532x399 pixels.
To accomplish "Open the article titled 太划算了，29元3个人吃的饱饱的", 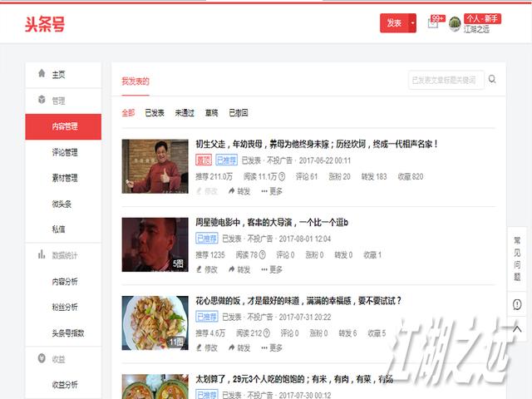I will (294, 379).
